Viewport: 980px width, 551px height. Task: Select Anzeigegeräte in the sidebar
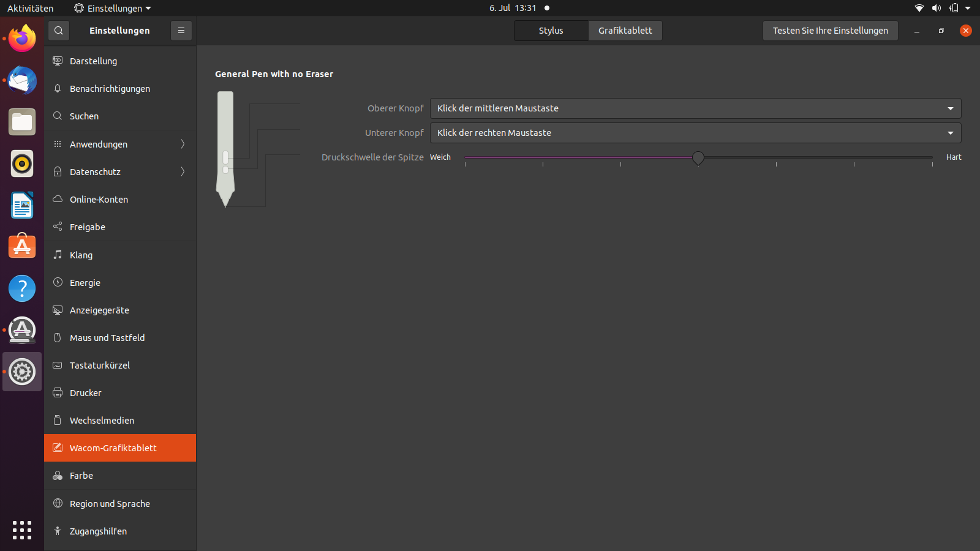[x=99, y=310]
